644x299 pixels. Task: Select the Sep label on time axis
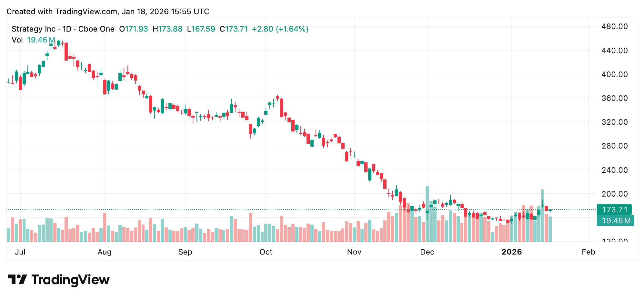point(185,252)
